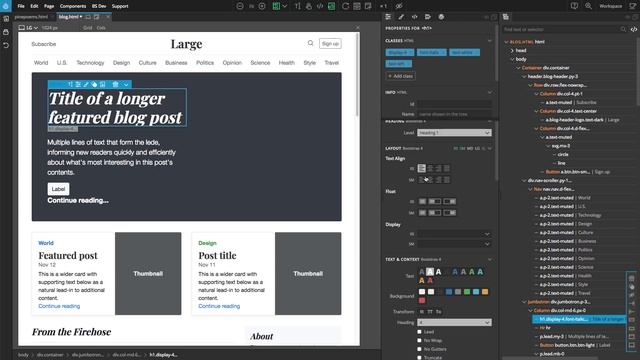Click the tree panel icon above the search field
This screenshot has width=640, height=360.
506,17
